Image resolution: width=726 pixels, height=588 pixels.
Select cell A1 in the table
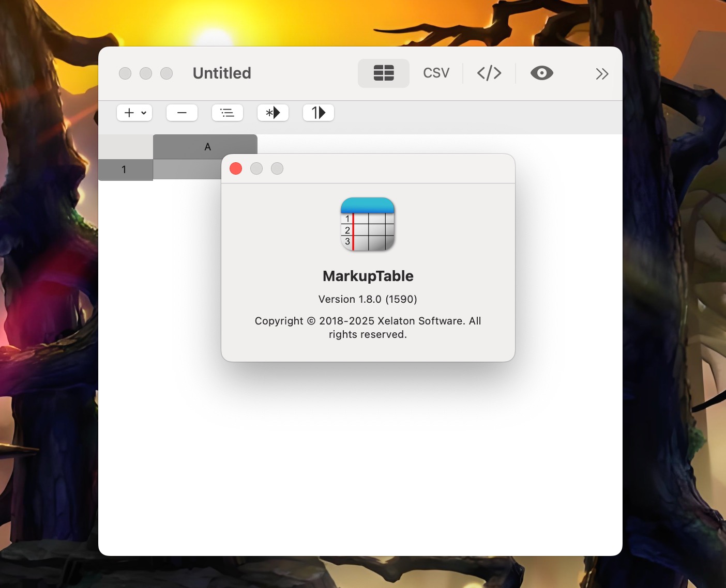click(x=187, y=169)
